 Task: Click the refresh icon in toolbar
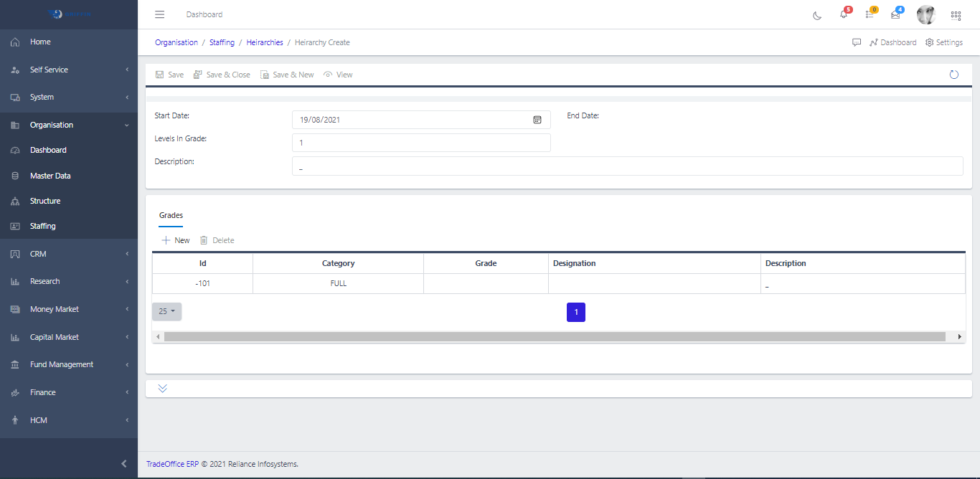click(x=953, y=75)
